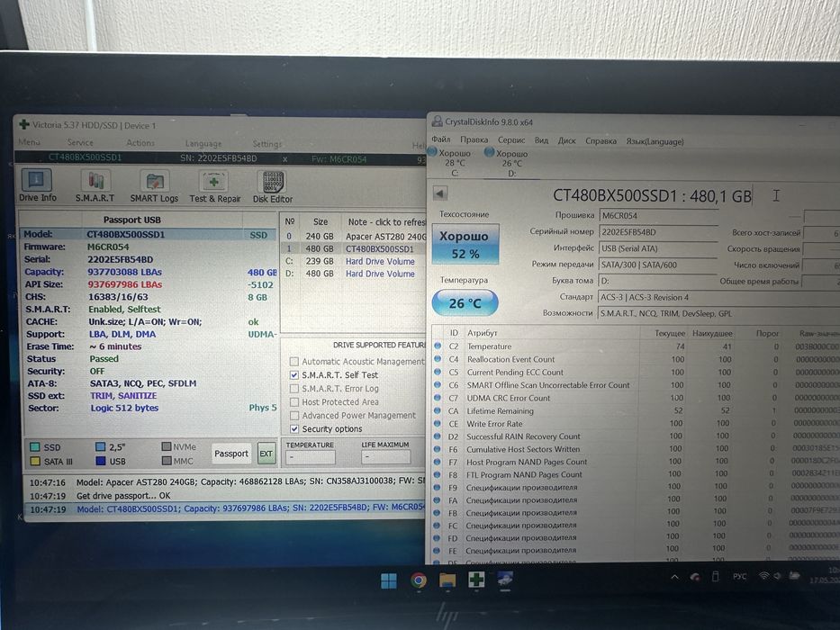The height and width of the screenshot is (630, 840).
Task: Click the C2 Temperature status dot
Action: coord(438,346)
